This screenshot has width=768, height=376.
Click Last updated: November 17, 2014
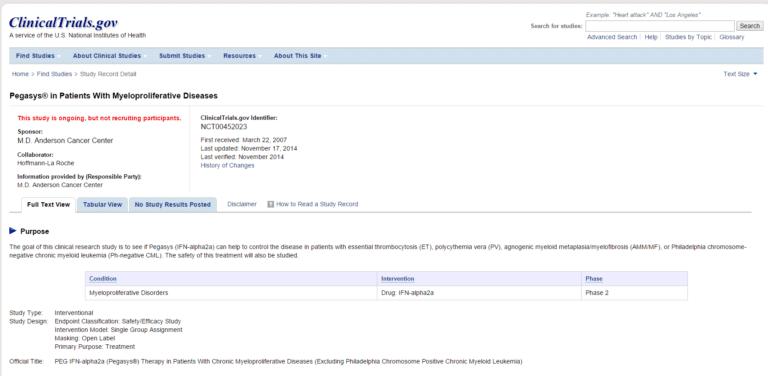click(x=249, y=148)
